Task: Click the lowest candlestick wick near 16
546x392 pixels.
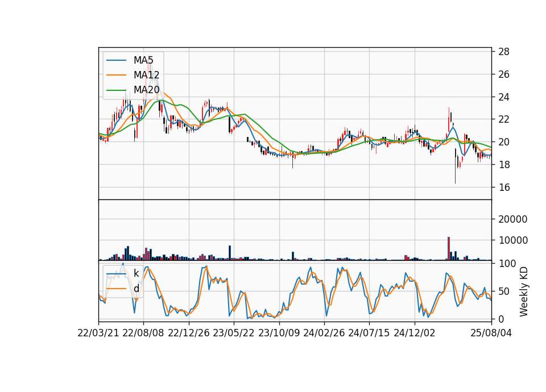Action: 455,166
